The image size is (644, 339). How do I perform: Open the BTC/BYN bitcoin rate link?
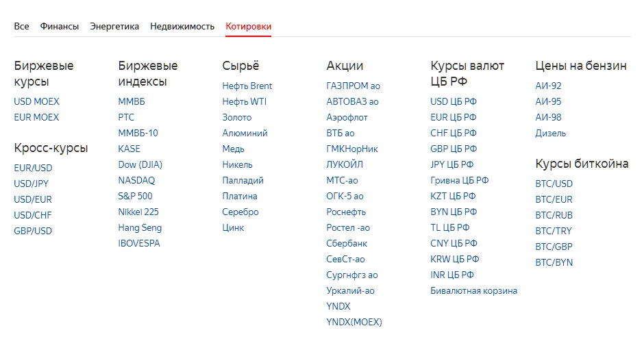(554, 262)
